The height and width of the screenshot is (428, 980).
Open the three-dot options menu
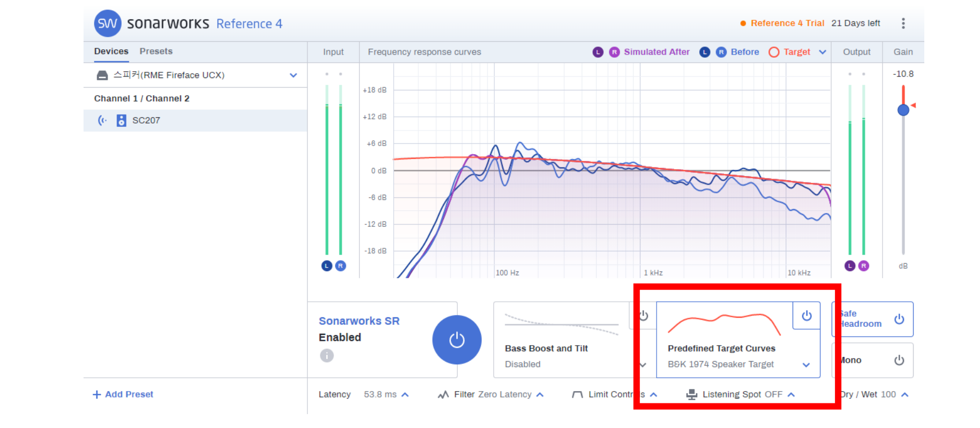tap(903, 23)
